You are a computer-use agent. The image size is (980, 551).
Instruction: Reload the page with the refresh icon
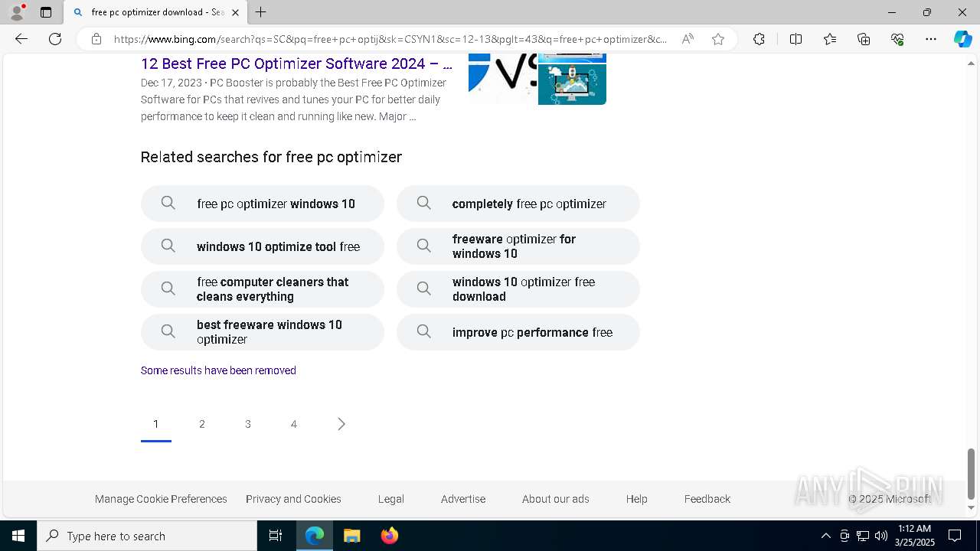[x=55, y=39]
